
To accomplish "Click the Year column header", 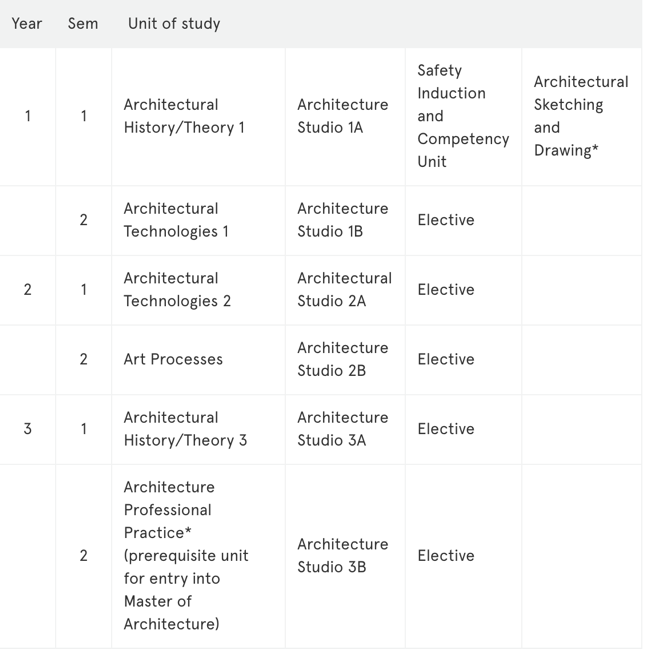I will click(x=27, y=23).
